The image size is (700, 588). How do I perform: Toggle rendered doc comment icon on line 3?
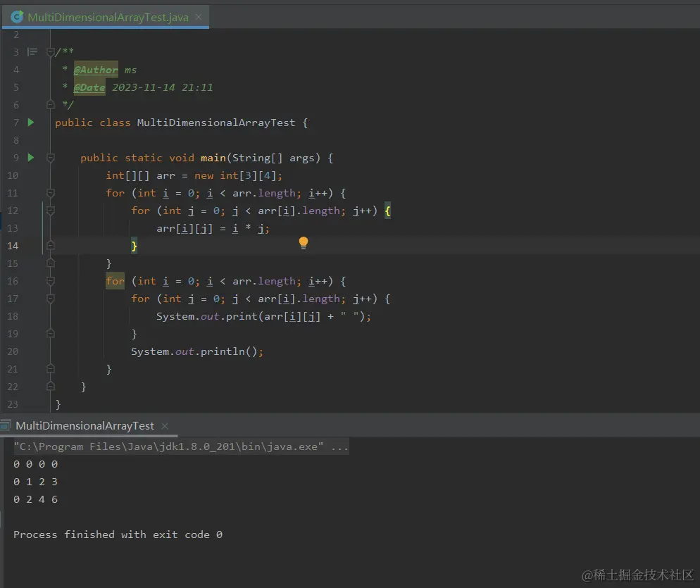pyautogui.click(x=32, y=52)
